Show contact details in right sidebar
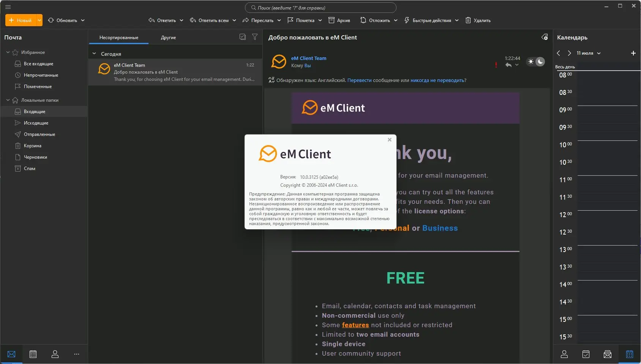641x364 pixels. [x=564, y=354]
